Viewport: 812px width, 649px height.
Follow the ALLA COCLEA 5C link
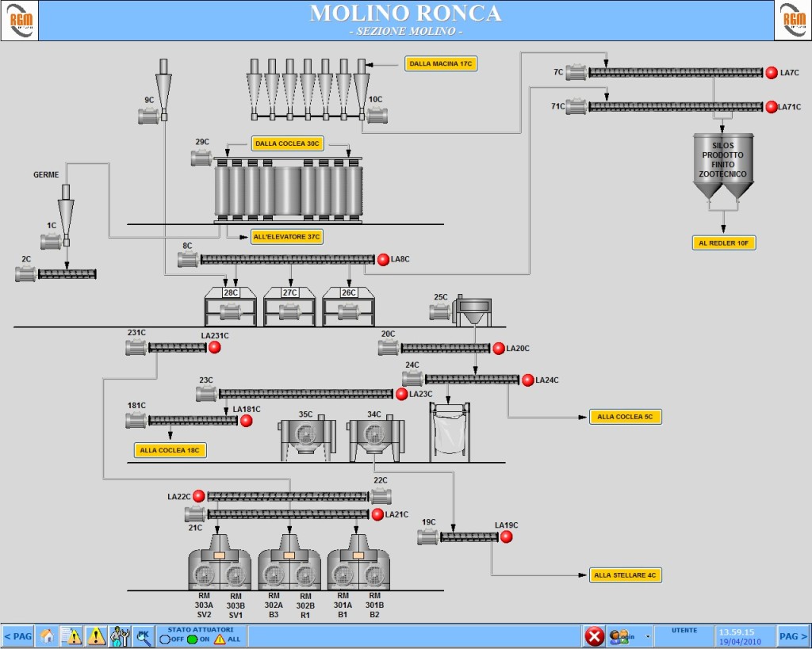pyautogui.click(x=625, y=417)
